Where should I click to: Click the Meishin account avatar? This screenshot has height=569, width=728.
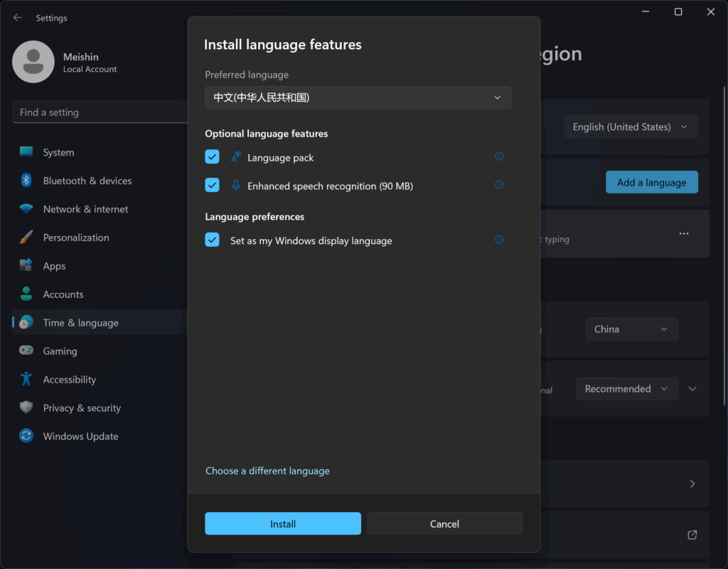[x=33, y=62]
